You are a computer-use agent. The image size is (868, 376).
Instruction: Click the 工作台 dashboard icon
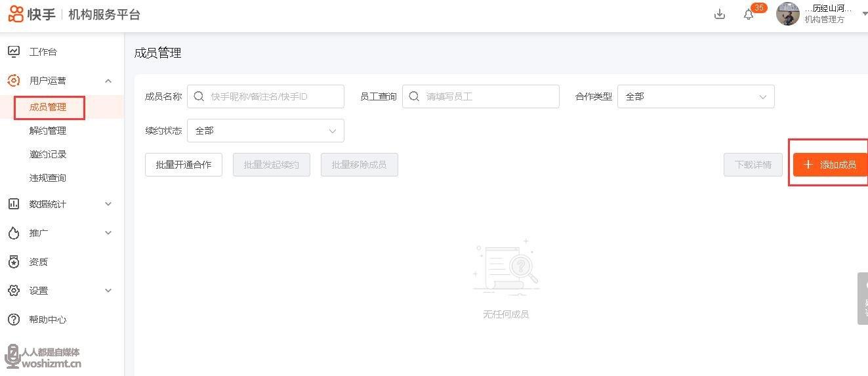coord(14,52)
